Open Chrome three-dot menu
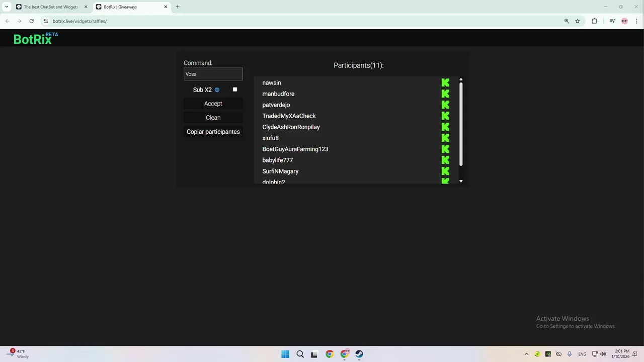 point(636,21)
